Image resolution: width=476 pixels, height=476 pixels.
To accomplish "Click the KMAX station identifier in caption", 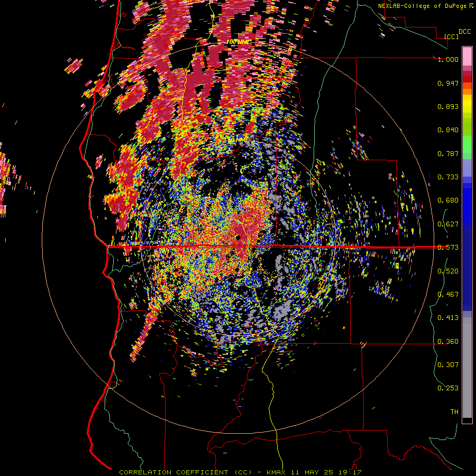I will 276,472.
